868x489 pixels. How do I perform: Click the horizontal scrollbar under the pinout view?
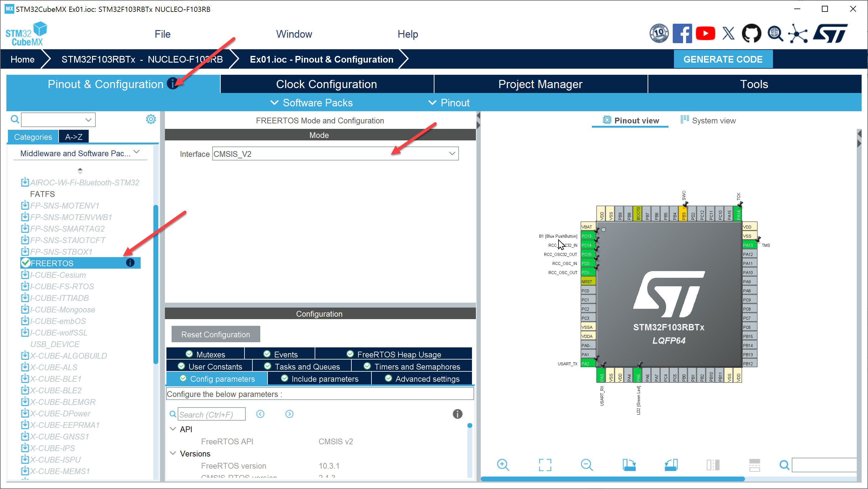pyautogui.click(x=612, y=479)
